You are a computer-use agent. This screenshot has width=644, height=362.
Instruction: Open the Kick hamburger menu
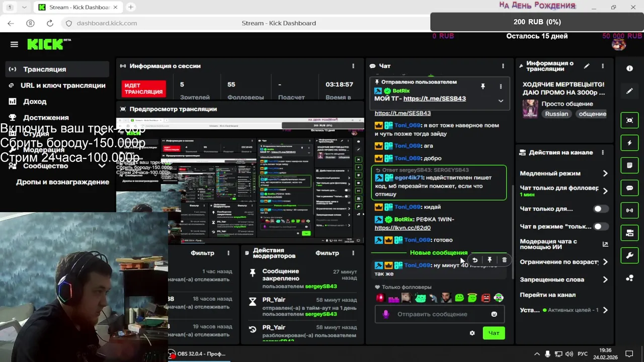click(14, 44)
